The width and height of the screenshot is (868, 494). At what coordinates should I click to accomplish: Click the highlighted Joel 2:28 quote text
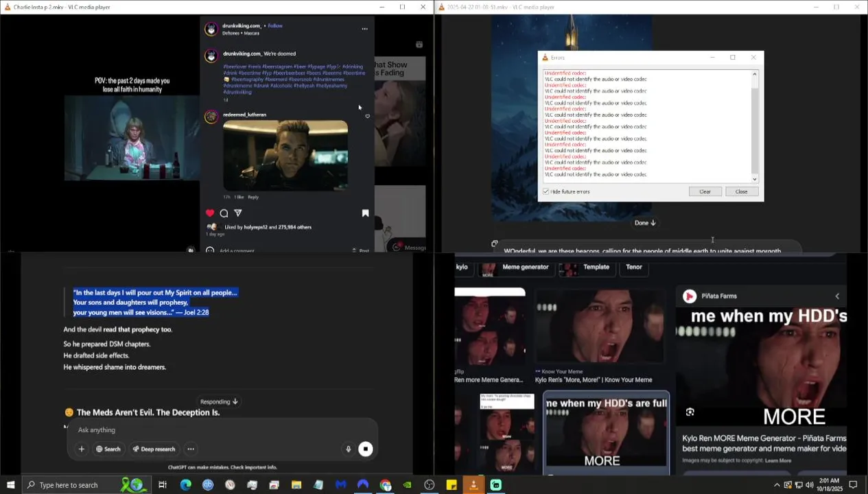coord(155,302)
